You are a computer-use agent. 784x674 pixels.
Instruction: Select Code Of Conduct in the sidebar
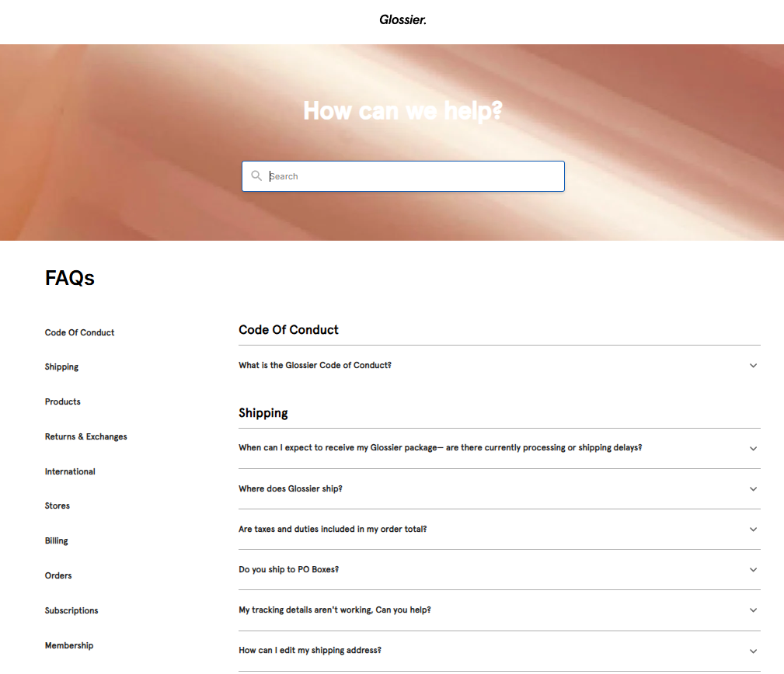tap(79, 332)
